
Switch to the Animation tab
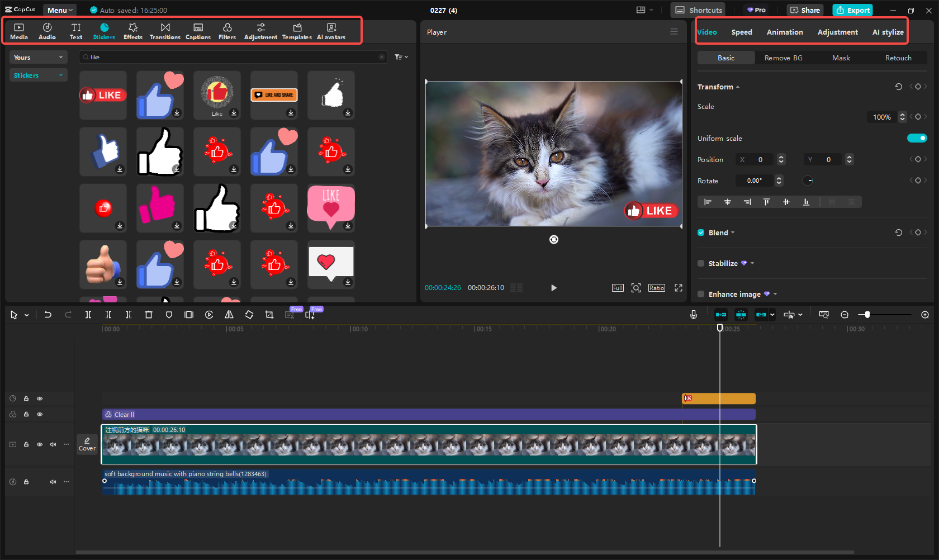click(x=784, y=32)
